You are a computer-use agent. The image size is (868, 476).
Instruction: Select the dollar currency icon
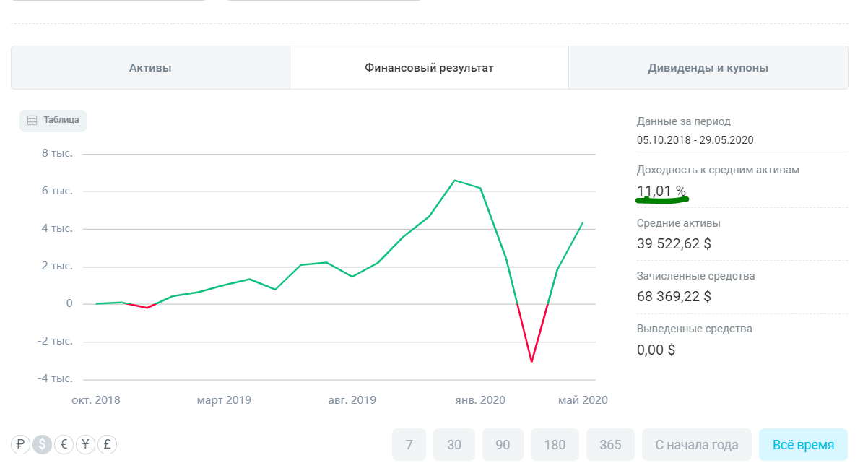(x=43, y=445)
